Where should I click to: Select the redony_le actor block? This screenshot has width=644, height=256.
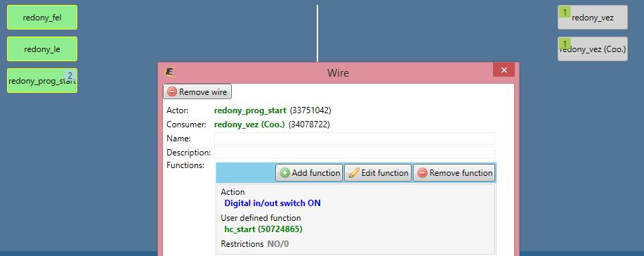[42, 49]
